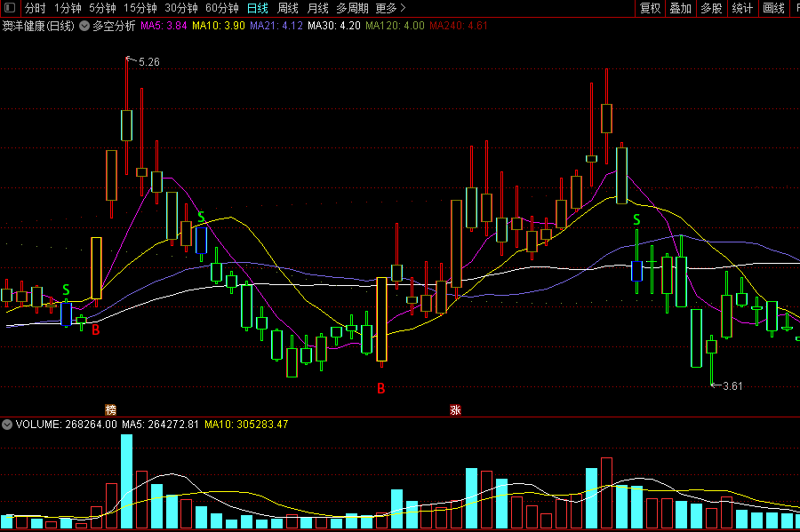Click the 涨 event marker icon
The height and width of the screenshot is (532, 800).
(456, 409)
